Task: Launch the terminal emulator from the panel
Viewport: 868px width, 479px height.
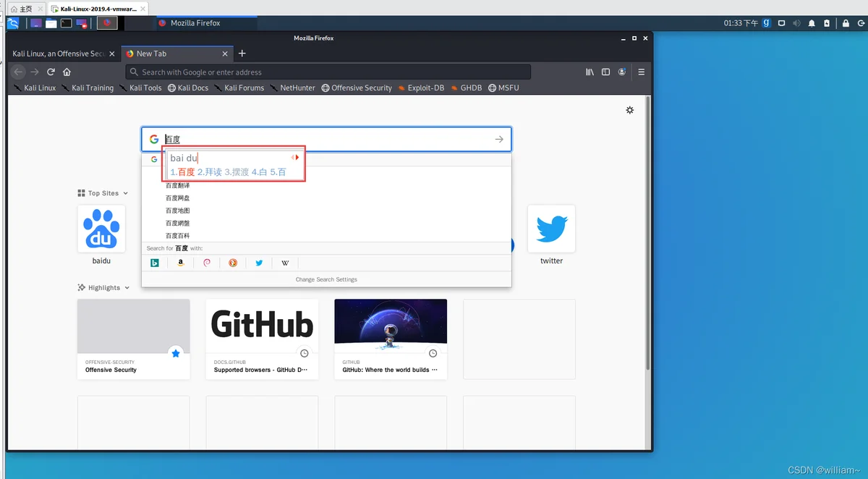Action: (x=67, y=23)
